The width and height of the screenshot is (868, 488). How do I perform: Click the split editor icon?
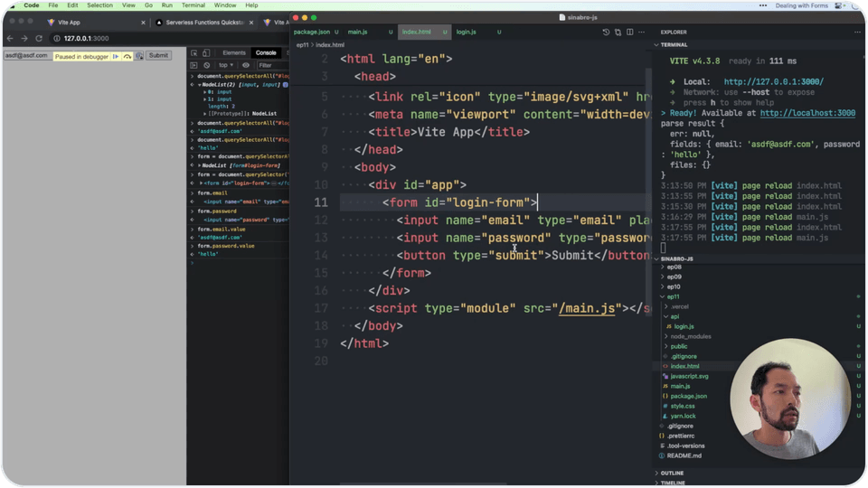630,33
